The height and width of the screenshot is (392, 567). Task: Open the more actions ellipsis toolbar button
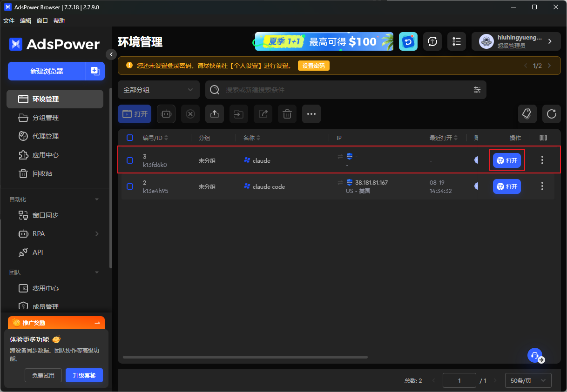(x=311, y=114)
